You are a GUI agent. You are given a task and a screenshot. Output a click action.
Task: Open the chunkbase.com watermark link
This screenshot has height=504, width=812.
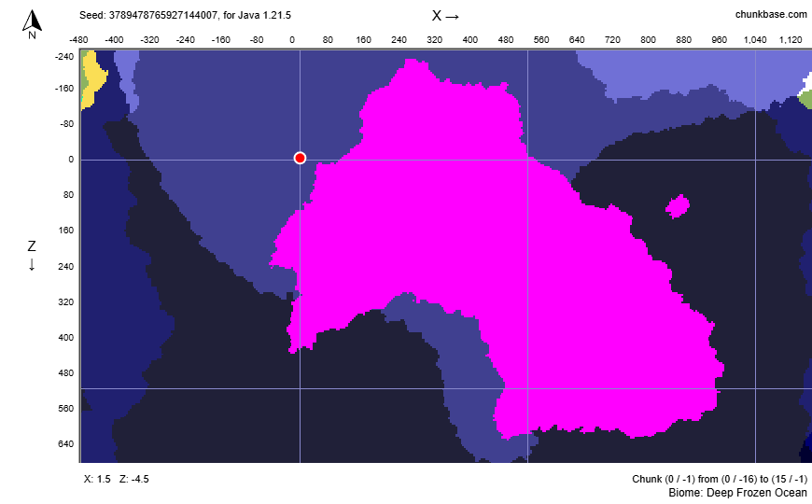[x=770, y=14]
